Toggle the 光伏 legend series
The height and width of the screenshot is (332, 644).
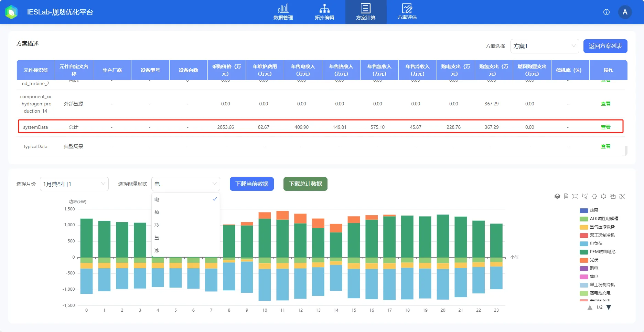tap(589, 260)
